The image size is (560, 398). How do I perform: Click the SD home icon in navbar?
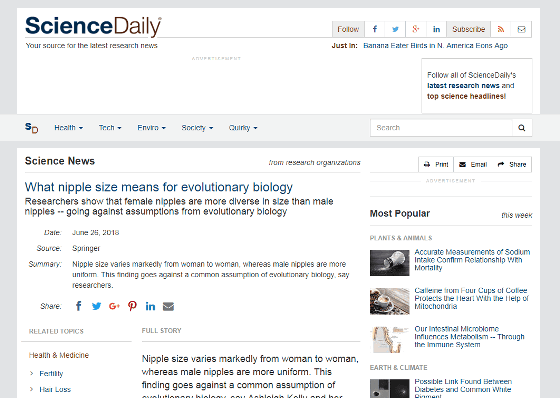point(31,128)
